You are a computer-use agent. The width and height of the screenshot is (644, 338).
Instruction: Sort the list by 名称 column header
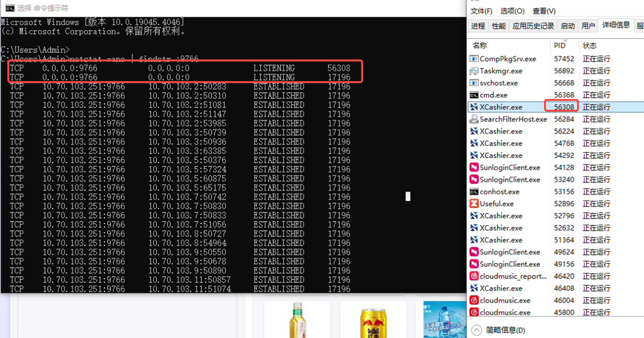pos(480,45)
